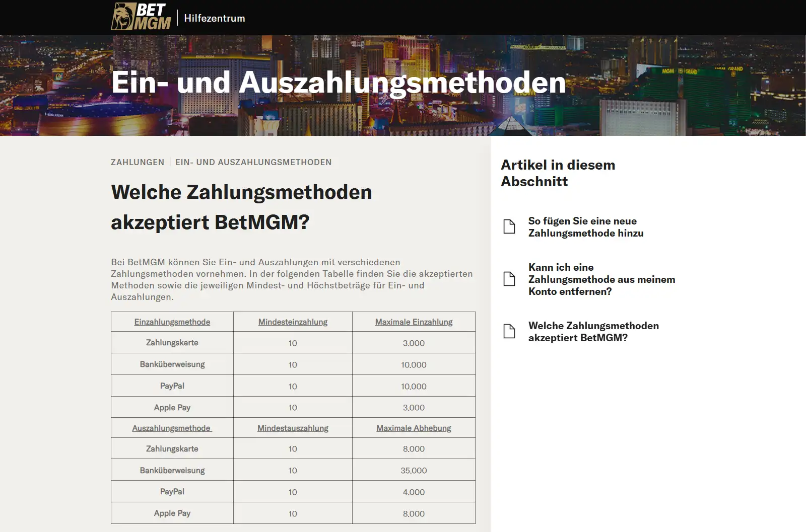Viewport: 806px width, 532px height.
Task: Click the banner title 'Ein- und Auszahlungsmethoden'
Action: click(339, 82)
